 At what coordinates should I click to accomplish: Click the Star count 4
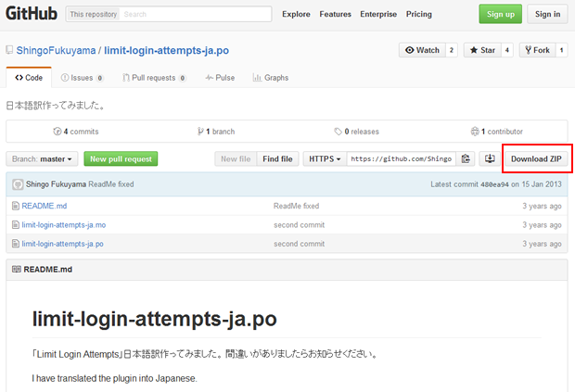507,50
